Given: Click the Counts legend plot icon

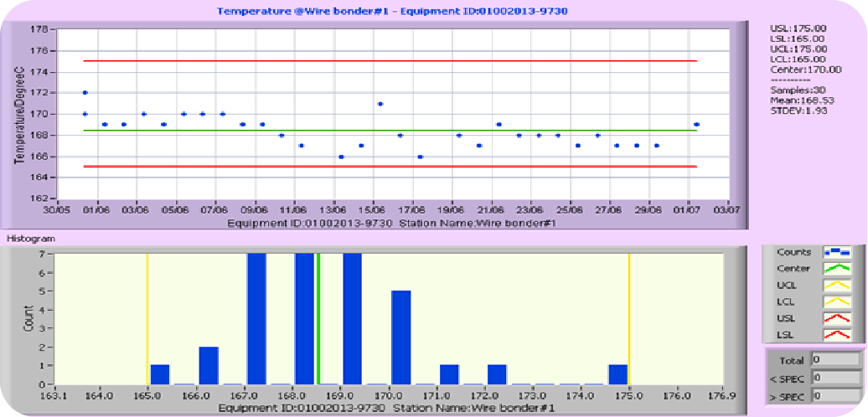Looking at the screenshot, I should 837,251.
